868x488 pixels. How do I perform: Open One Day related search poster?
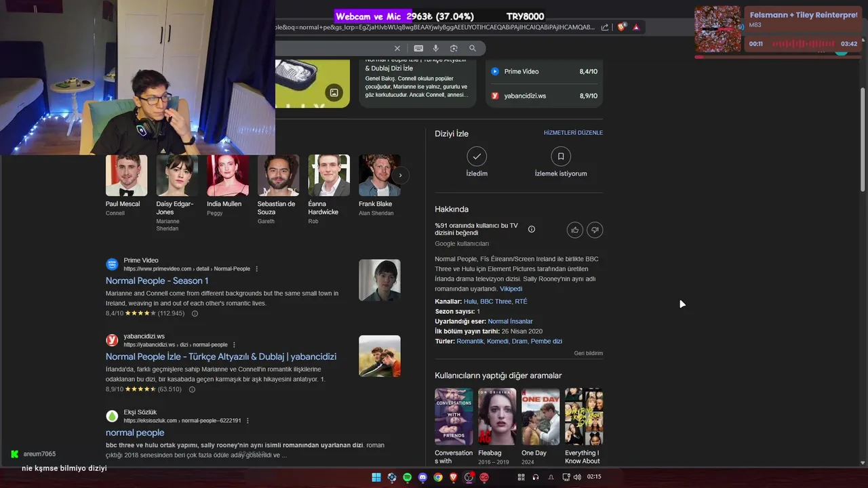coord(540,417)
